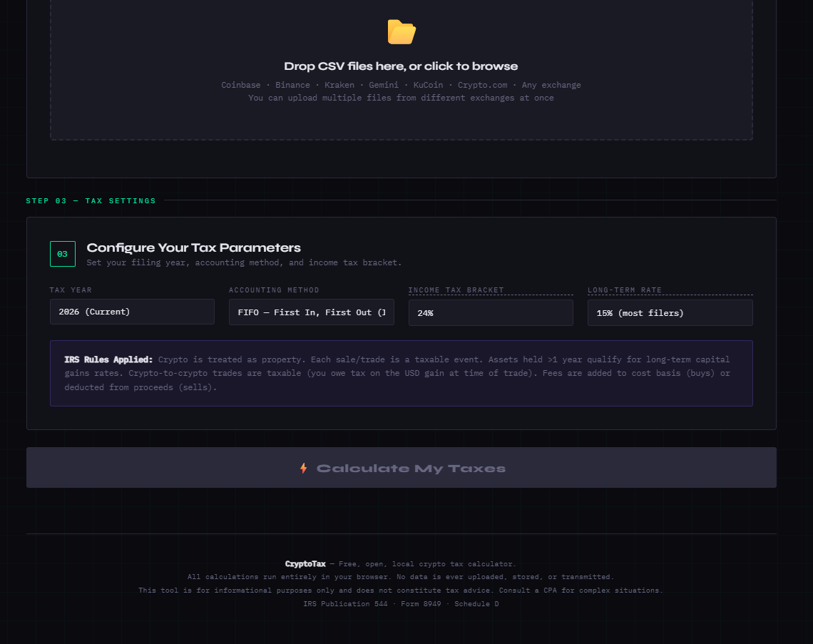Click the green 03 step badge

[63, 254]
